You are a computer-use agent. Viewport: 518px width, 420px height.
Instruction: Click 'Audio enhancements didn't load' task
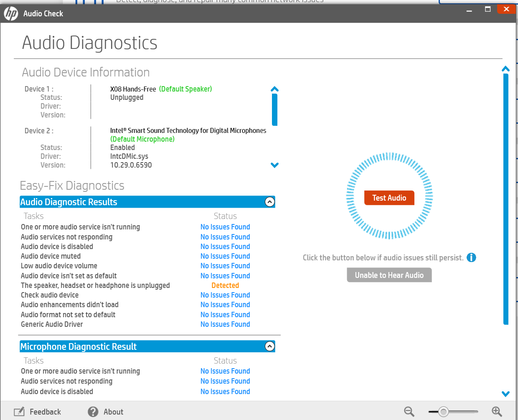click(70, 305)
